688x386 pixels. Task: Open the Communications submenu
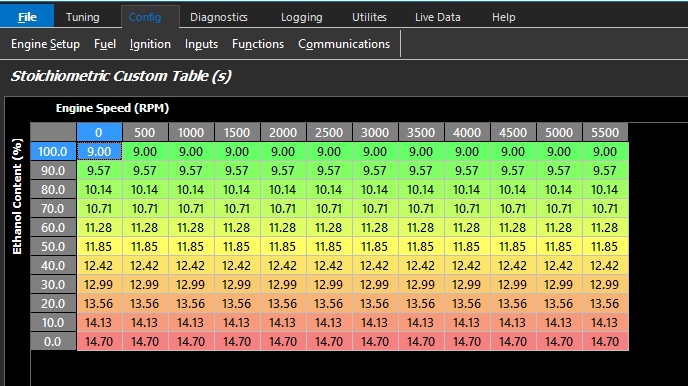coord(344,44)
